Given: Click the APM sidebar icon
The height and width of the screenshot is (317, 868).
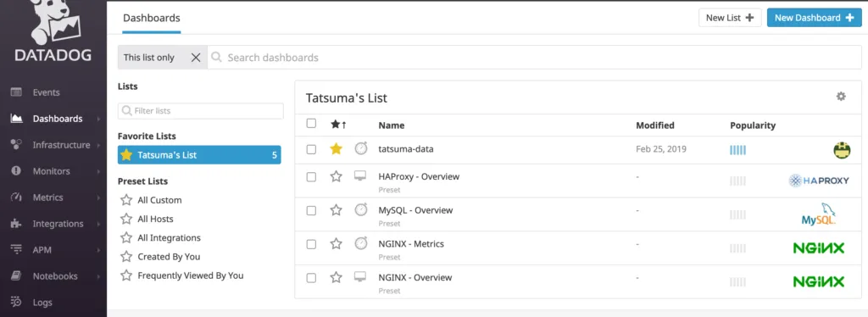Looking at the screenshot, I should click(x=16, y=249).
